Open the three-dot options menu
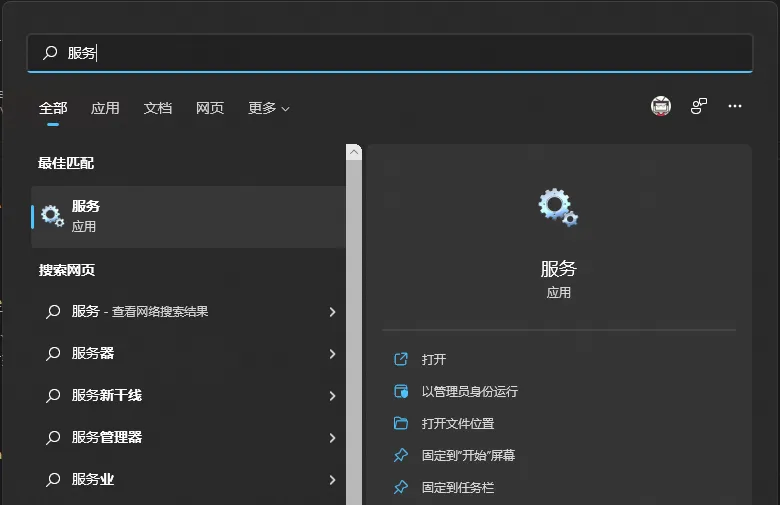The height and width of the screenshot is (505, 780). click(x=735, y=106)
